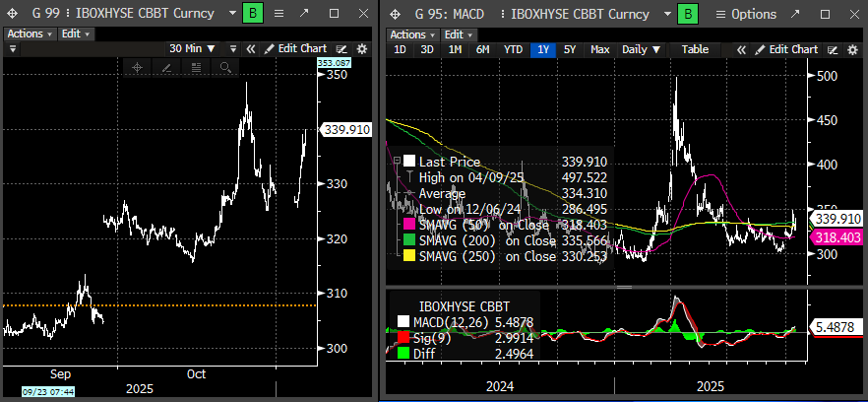Click the yellow SMAVG (250) legend swatch
868x402 pixels.
click(409, 257)
